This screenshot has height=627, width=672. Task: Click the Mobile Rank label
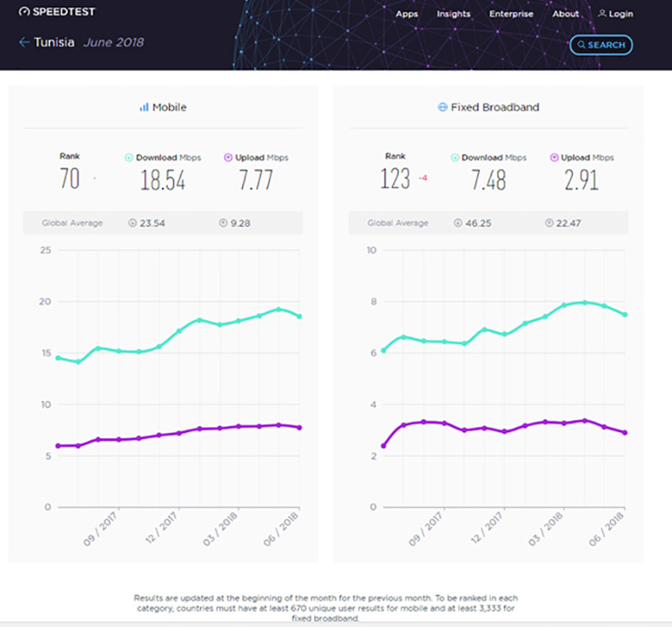point(70,156)
